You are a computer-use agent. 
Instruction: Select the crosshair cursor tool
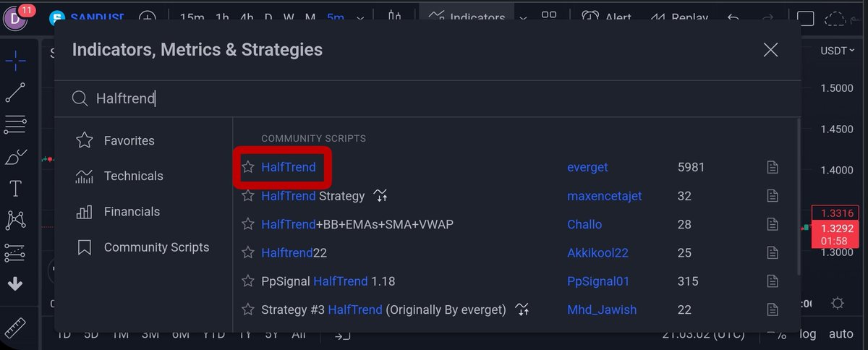[15, 61]
